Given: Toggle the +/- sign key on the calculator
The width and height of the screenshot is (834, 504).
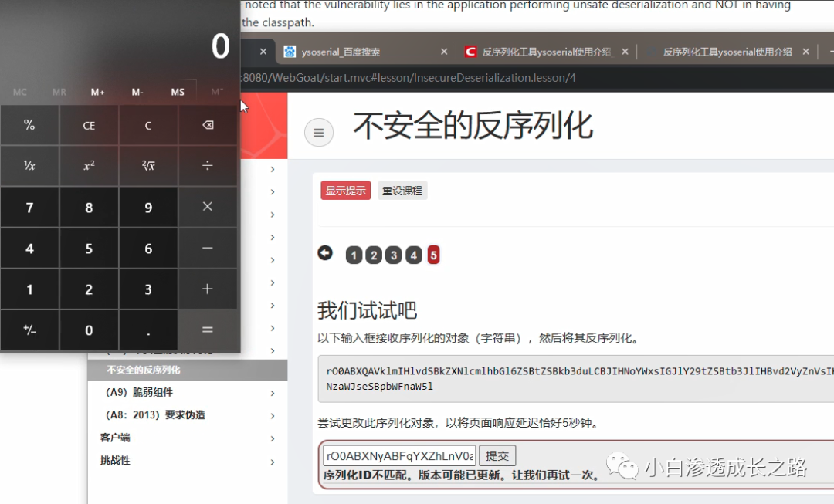Looking at the screenshot, I should [30, 330].
